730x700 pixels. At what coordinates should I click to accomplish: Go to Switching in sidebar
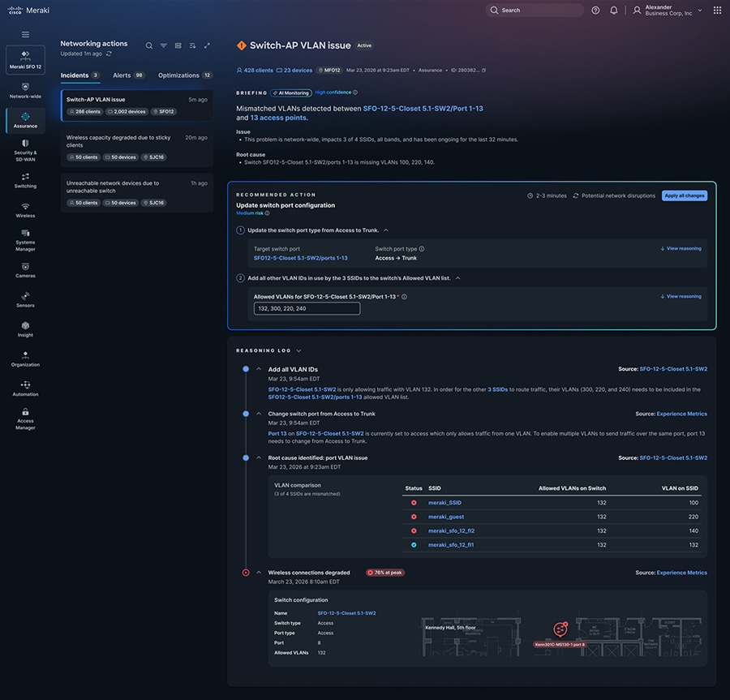pos(25,181)
